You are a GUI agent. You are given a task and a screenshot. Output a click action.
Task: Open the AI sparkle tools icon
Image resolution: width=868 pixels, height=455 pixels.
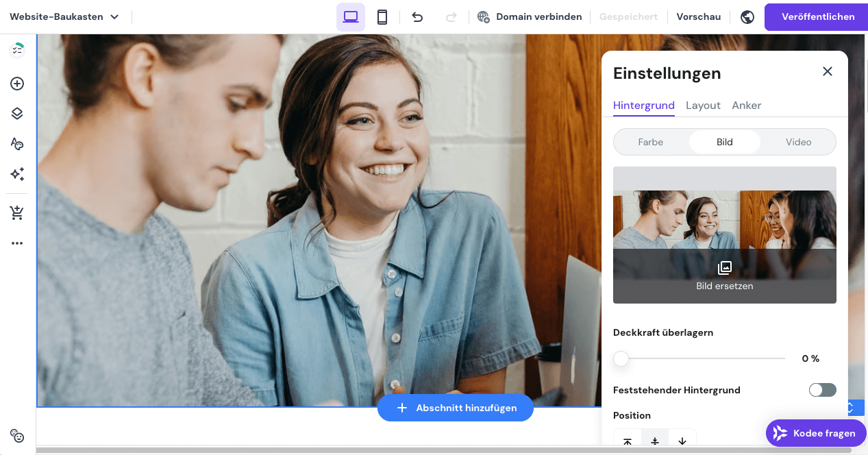[x=17, y=174]
